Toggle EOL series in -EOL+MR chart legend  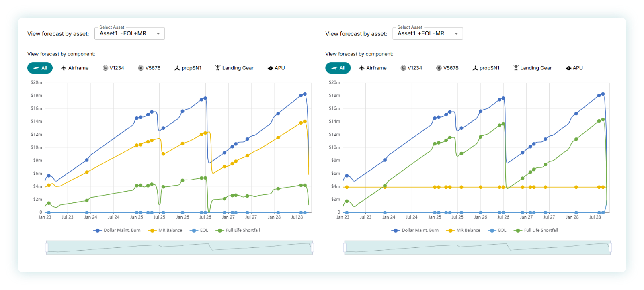(199, 230)
